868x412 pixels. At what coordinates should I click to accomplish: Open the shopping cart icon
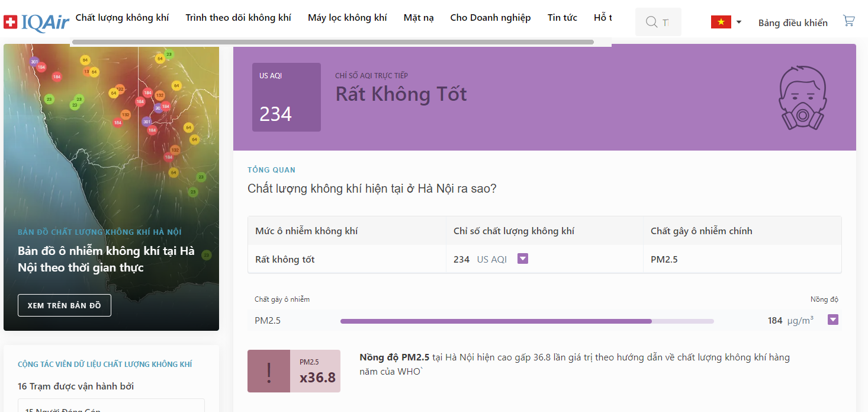tap(849, 21)
